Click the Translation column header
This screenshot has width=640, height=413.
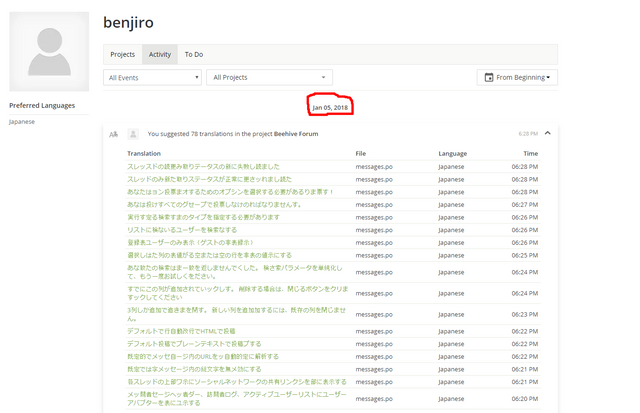(x=144, y=153)
